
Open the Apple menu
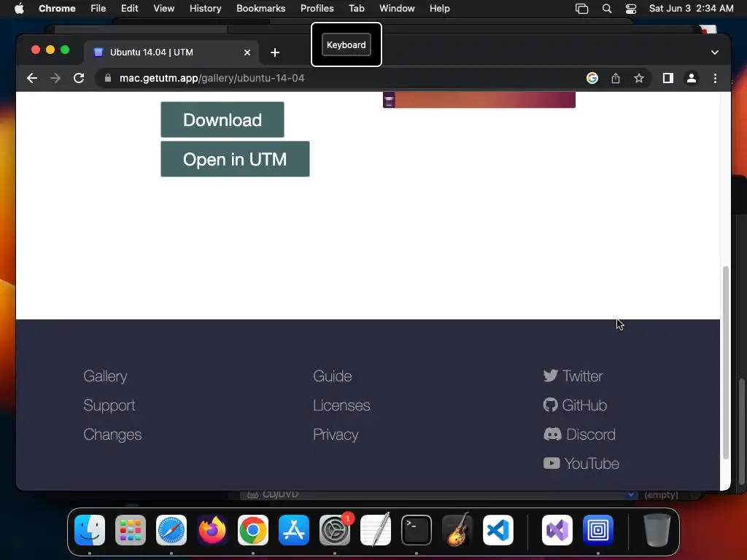(19, 9)
